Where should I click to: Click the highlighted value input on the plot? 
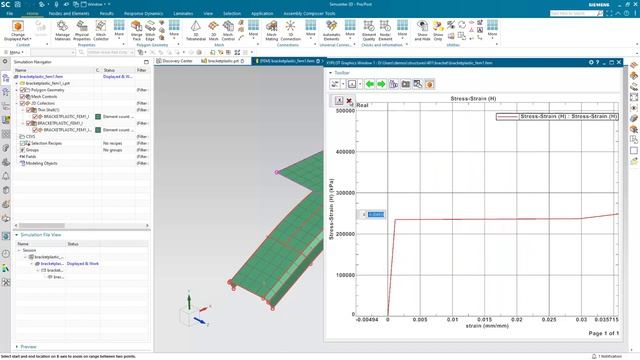point(376,214)
